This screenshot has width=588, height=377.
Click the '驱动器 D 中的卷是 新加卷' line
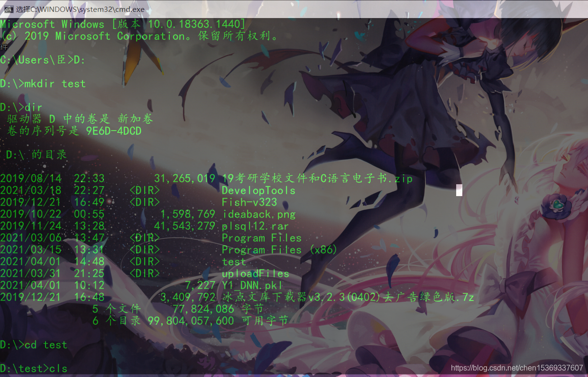point(80,119)
